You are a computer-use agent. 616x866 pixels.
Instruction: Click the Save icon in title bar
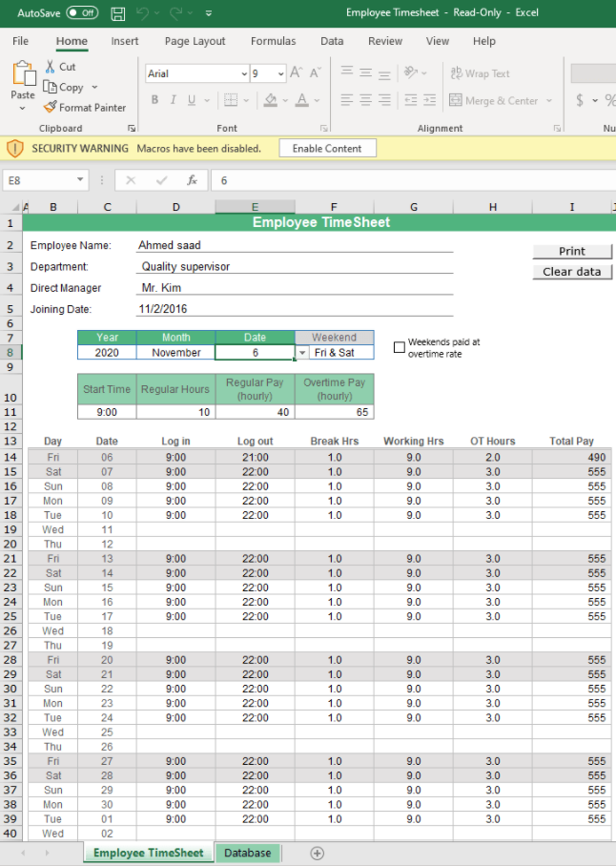coord(118,13)
